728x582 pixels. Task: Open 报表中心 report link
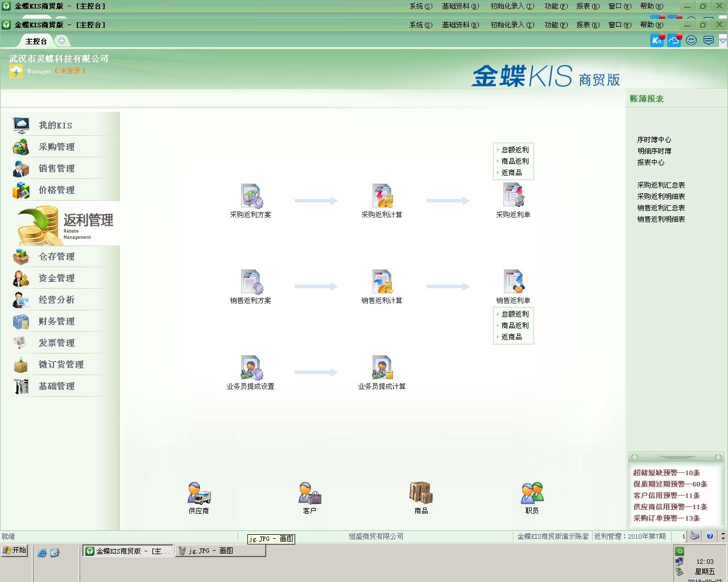point(651,162)
